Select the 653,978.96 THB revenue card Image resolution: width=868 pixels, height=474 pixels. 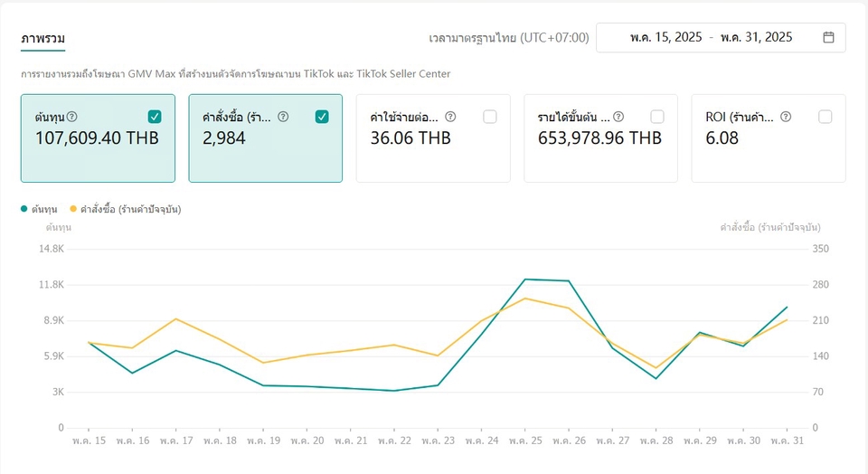click(600, 138)
